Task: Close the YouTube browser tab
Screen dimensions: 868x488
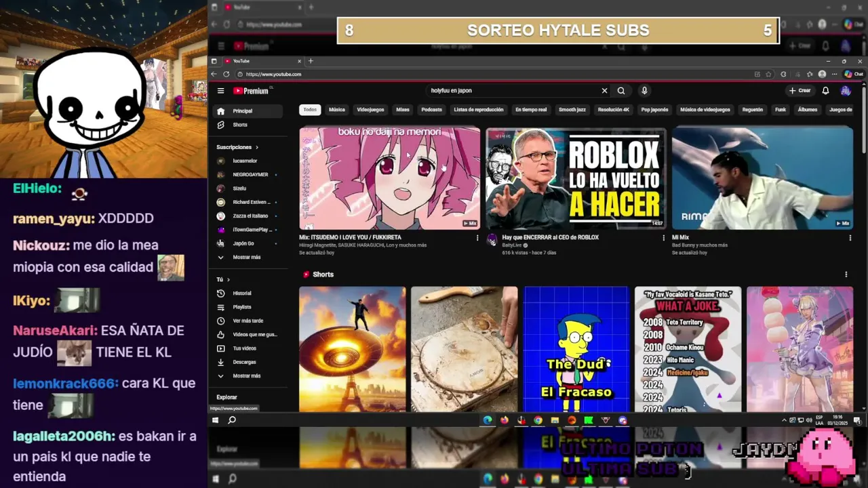Action: point(300,61)
